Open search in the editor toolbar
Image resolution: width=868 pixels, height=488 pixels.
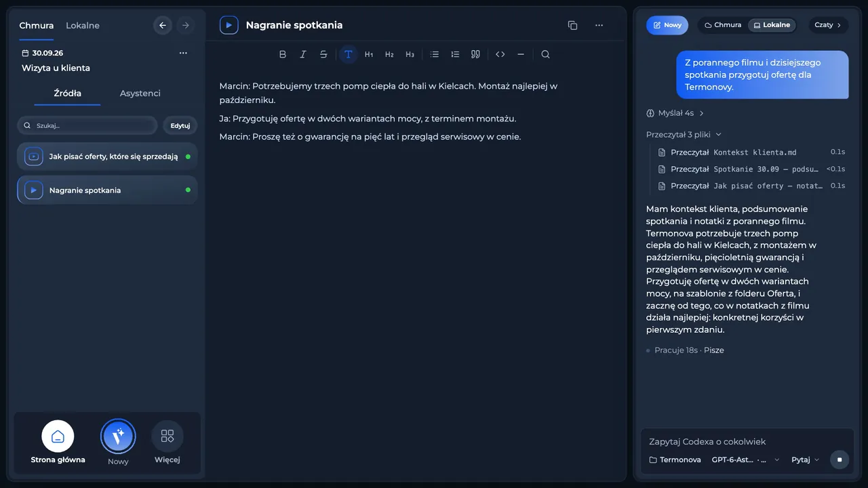click(545, 54)
